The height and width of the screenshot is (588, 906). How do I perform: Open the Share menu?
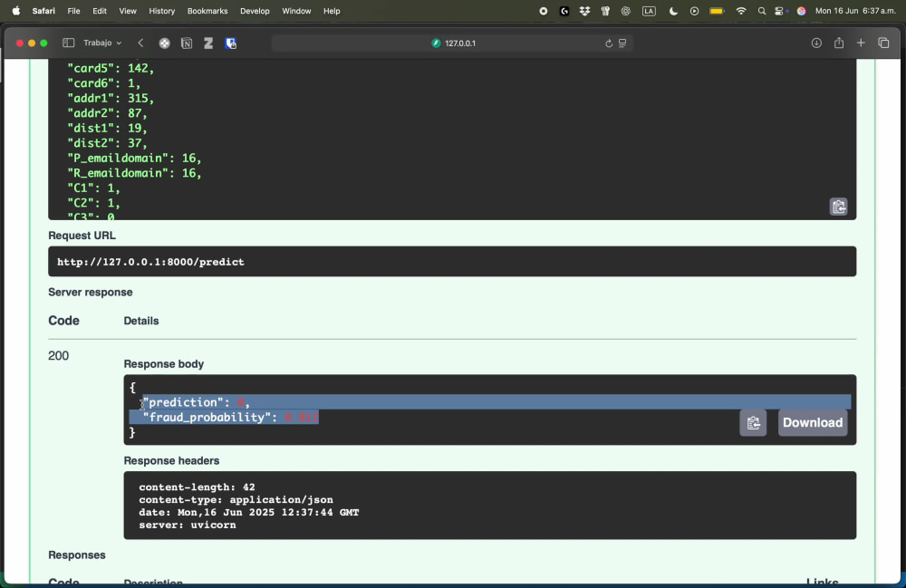(839, 43)
